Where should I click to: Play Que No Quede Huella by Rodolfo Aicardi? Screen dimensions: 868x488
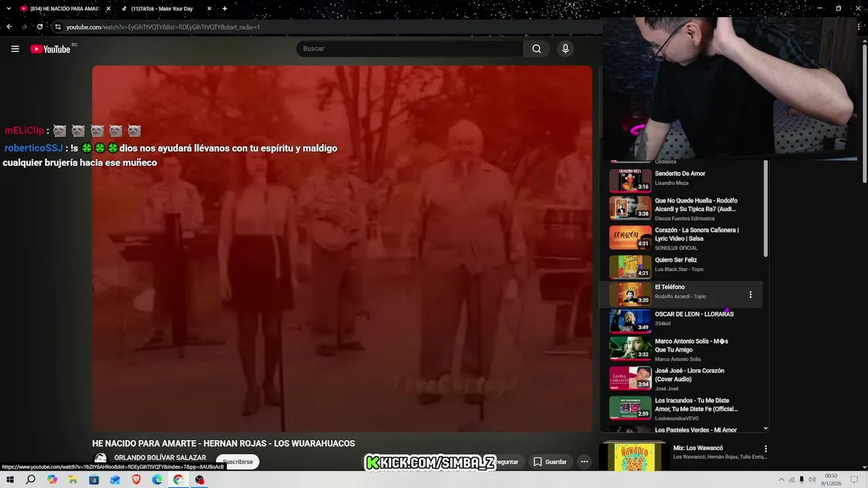[x=696, y=205]
